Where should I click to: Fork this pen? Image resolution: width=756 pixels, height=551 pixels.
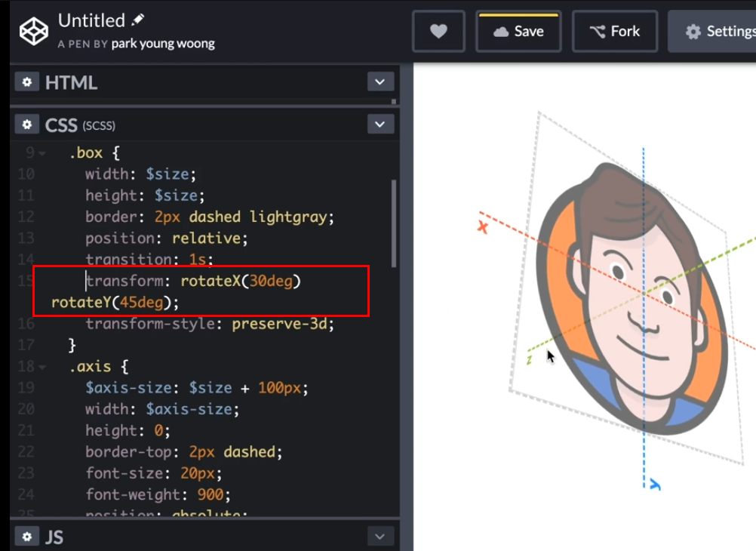click(x=615, y=32)
